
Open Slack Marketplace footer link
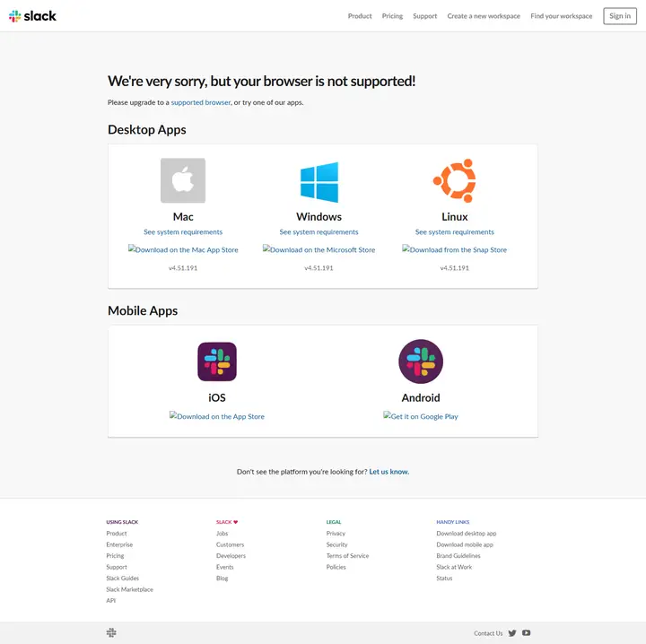pyautogui.click(x=129, y=589)
